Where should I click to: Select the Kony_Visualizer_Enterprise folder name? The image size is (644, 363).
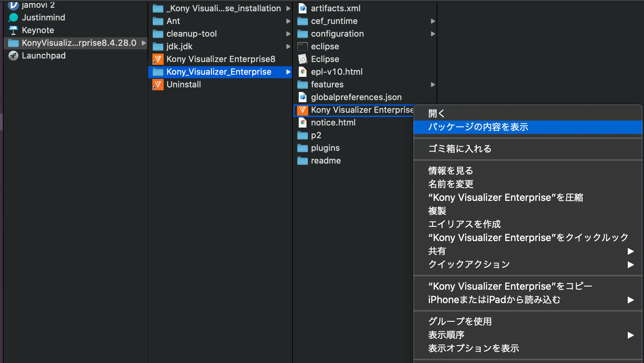[219, 72]
